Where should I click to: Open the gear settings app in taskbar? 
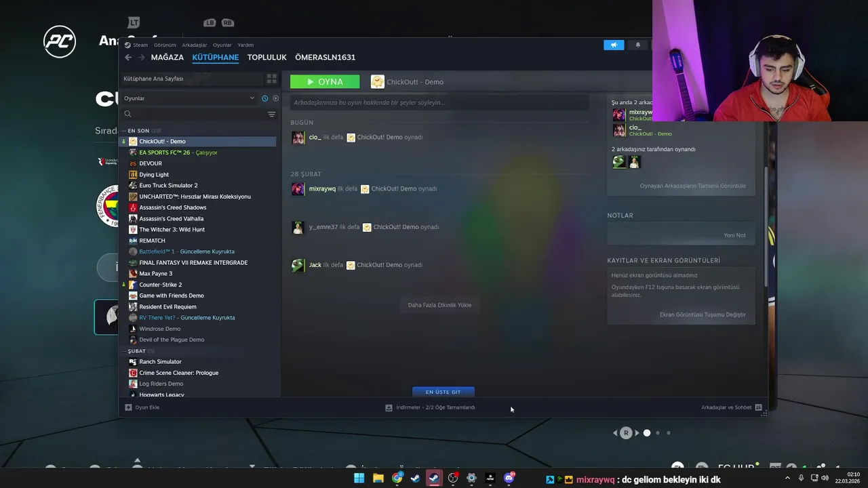click(x=471, y=478)
